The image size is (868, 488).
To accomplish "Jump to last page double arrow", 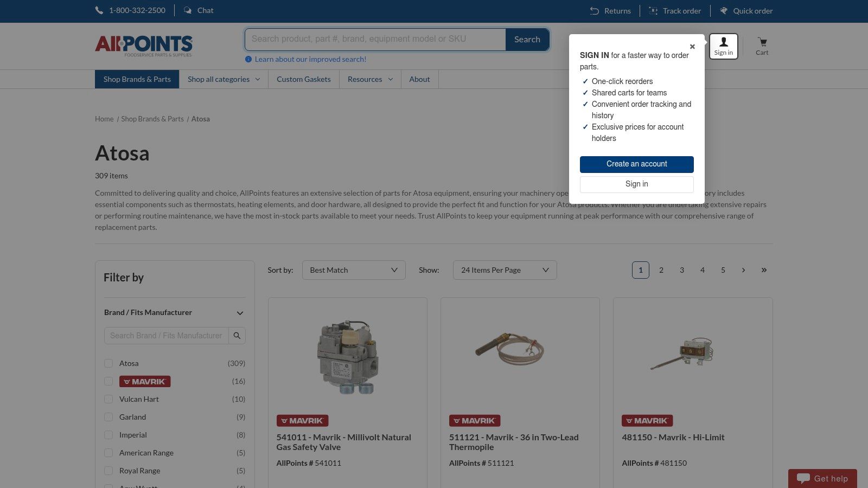I will click(764, 270).
